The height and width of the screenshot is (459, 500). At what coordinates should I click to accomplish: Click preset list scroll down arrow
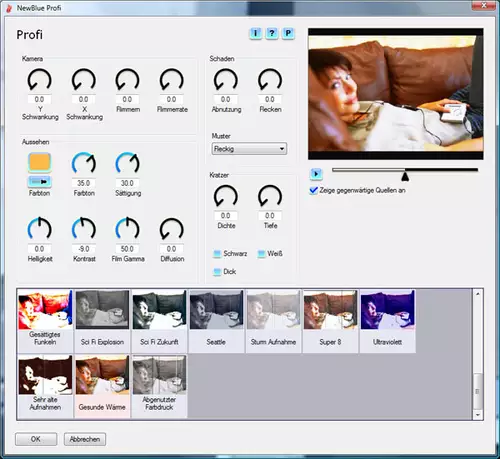pos(478,415)
